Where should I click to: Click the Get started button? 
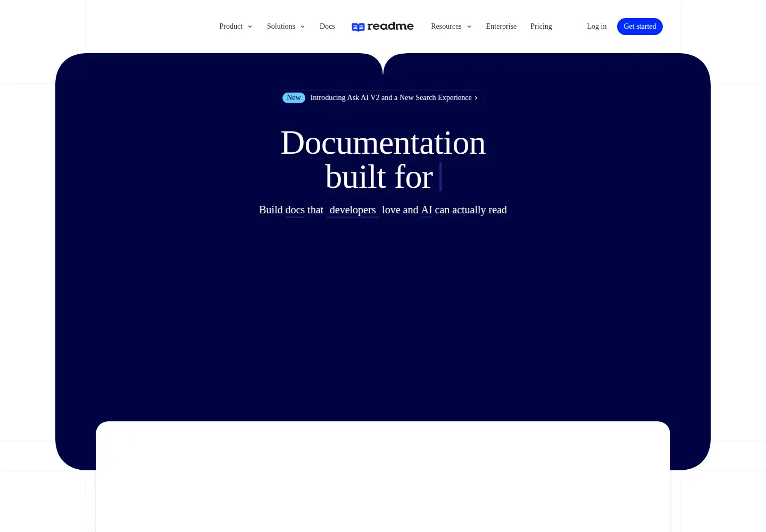(x=640, y=27)
